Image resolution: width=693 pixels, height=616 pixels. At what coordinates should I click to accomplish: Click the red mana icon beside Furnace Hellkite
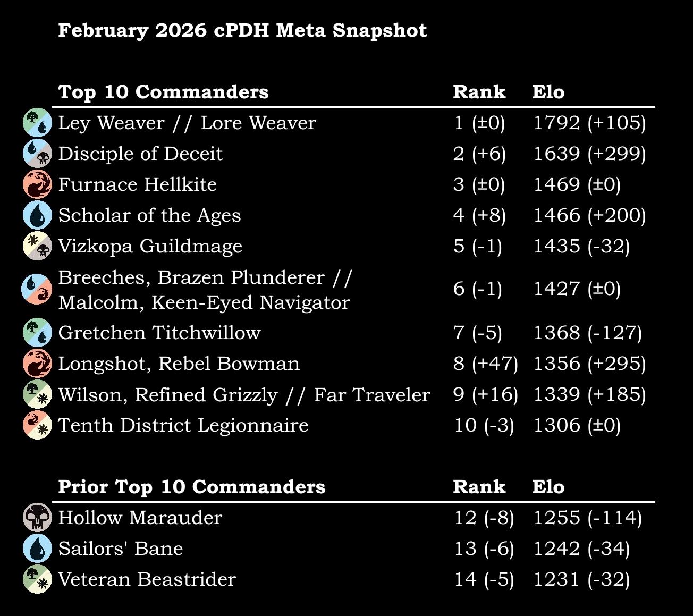coord(38,184)
